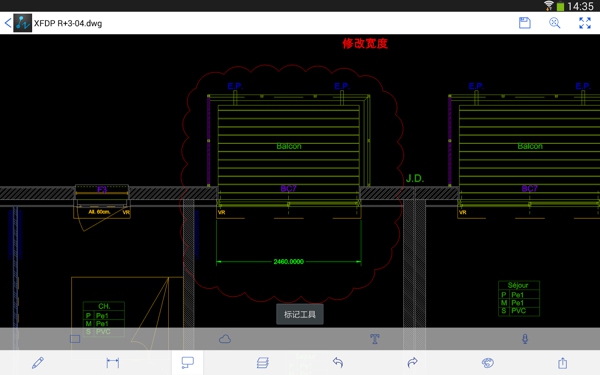Viewport: 600px width, 375px height.
Task: Select the All. 60cm. window label
Action: pyautogui.click(x=99, y=212)
